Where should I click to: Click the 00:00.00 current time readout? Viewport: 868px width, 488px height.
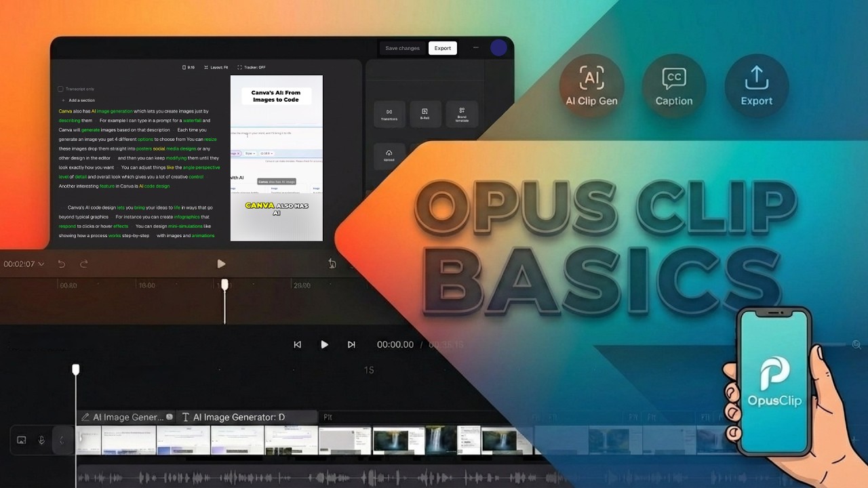pos(395,344)
